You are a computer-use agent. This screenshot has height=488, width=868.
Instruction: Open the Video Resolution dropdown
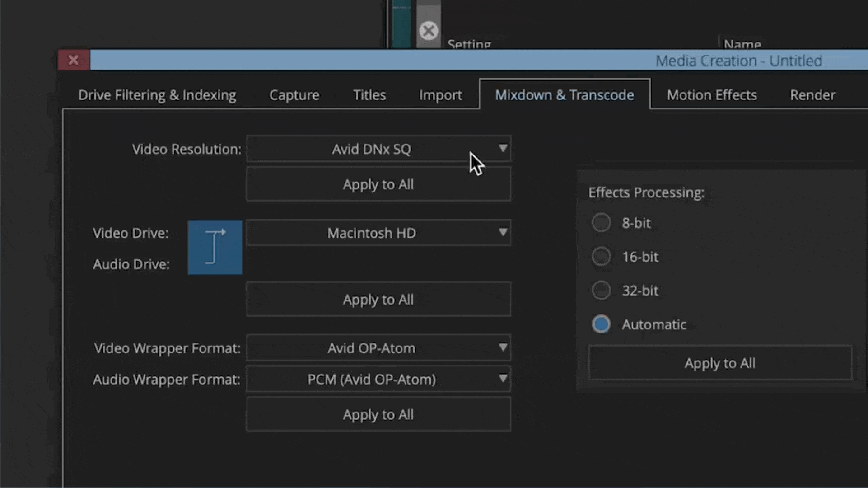[x=378, y=149]
